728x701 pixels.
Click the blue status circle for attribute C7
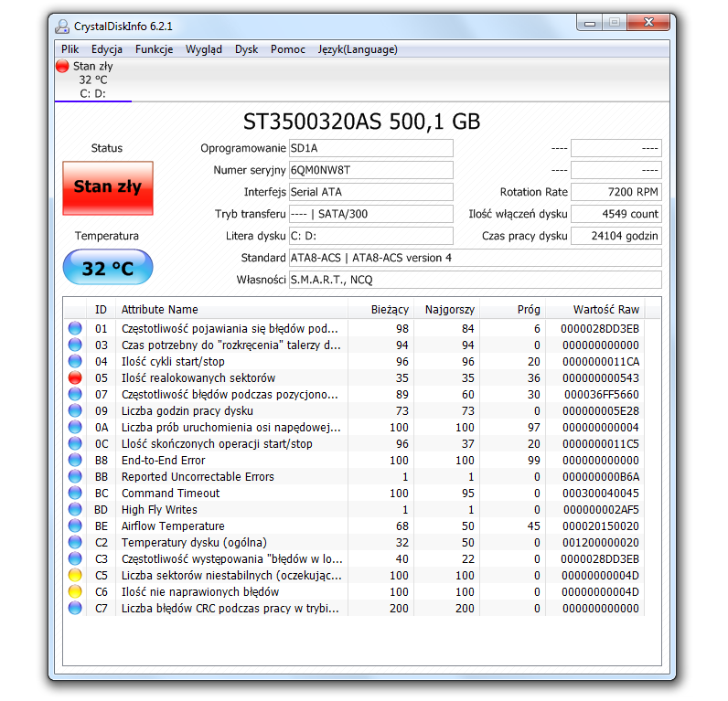75,609
